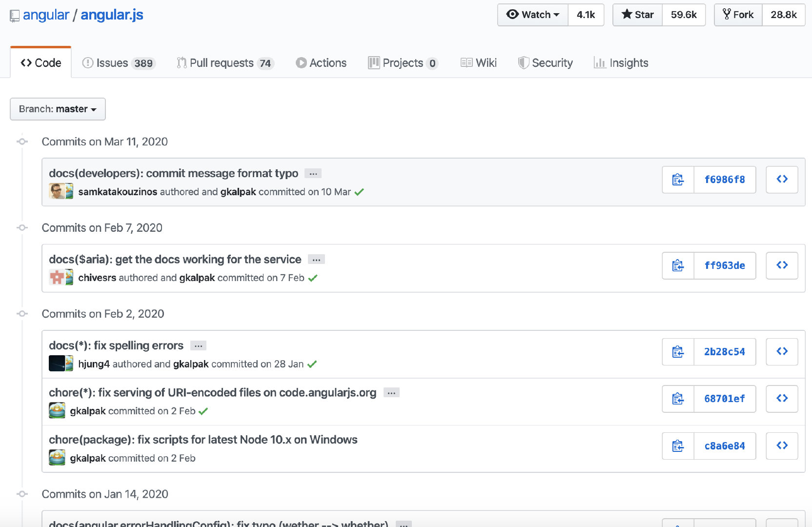Open the Pull requests tab
Screen dimensions: 812x527
(x=224, y=63)
